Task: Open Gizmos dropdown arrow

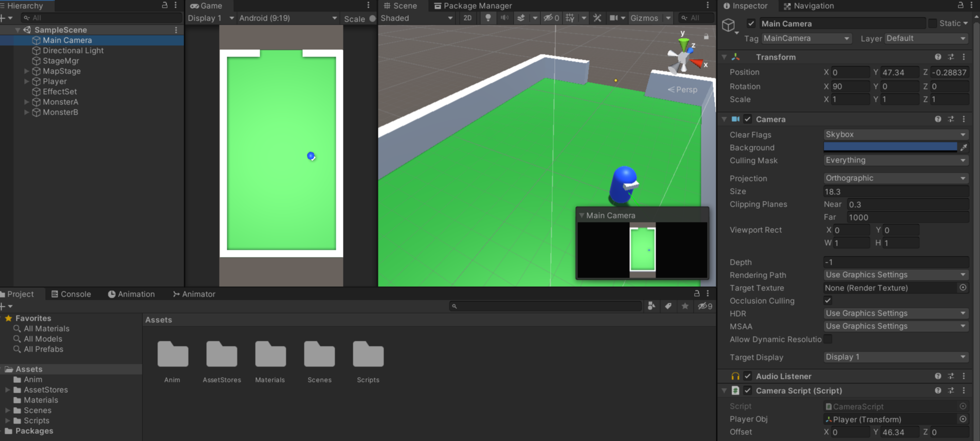Action: pyautogui.click(x=668, y=18)
